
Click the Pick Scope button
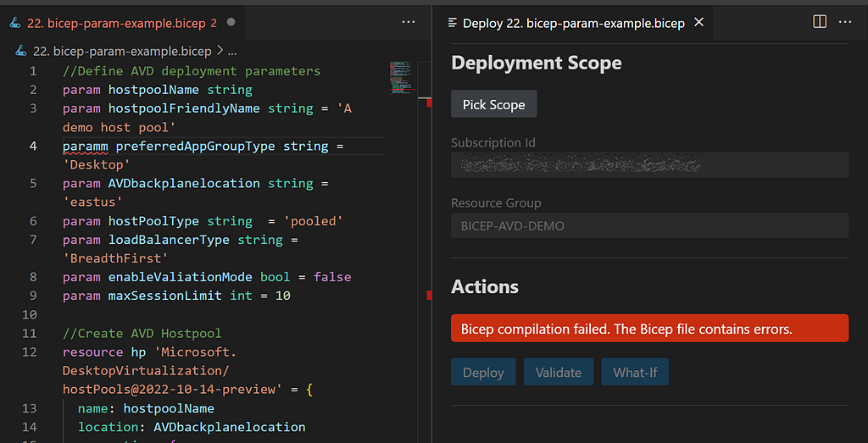tap(494, 104)
